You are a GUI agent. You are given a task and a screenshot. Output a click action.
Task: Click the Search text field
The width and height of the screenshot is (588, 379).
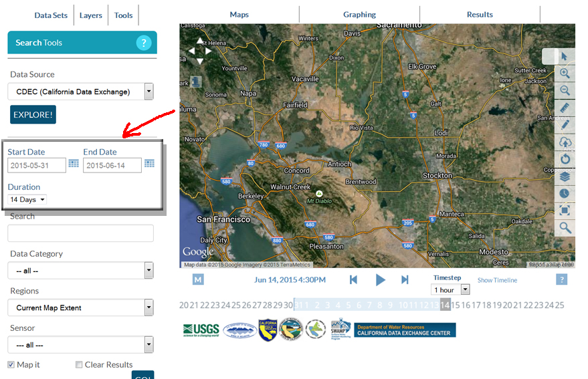81,233
